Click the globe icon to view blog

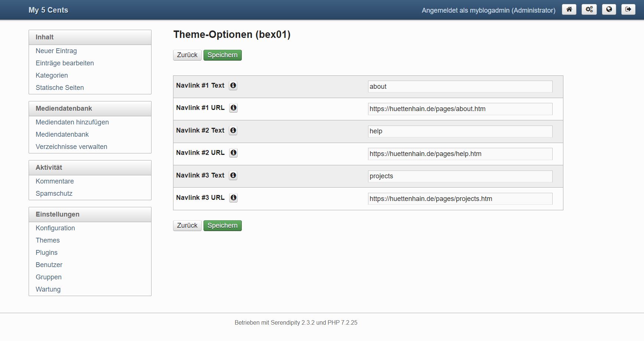click(x=609, y=10)
